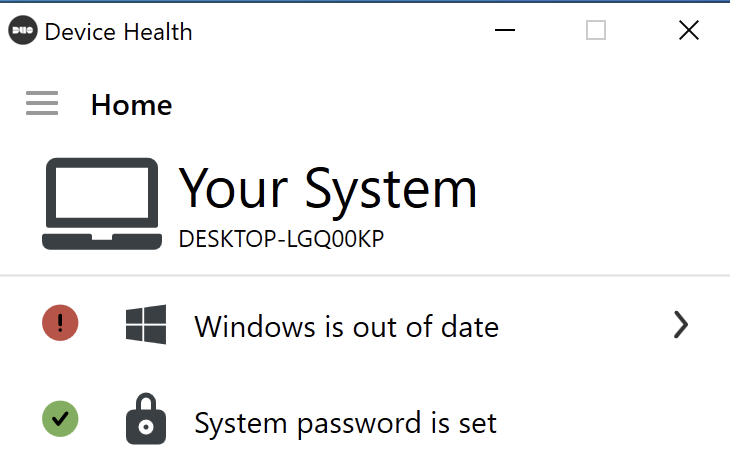Click the Duo logo in title bar

click(22, 31)
